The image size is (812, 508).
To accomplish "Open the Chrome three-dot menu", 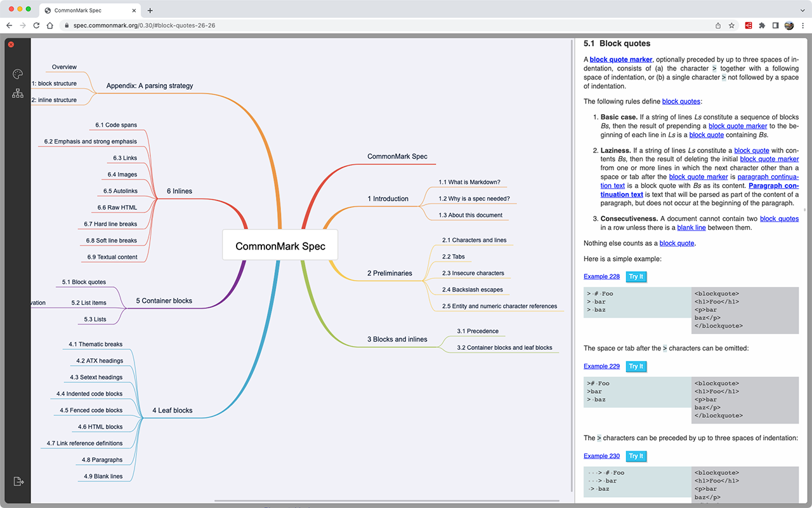I will pos(802,25).
